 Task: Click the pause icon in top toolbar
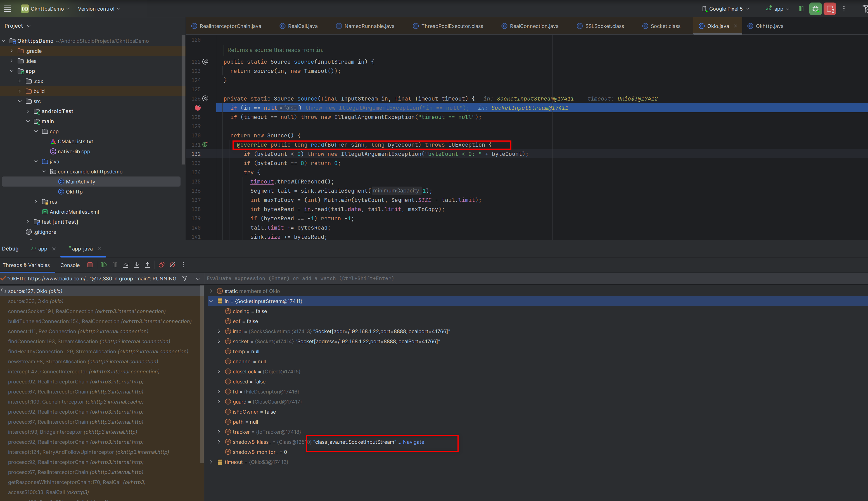pos(801,9)
